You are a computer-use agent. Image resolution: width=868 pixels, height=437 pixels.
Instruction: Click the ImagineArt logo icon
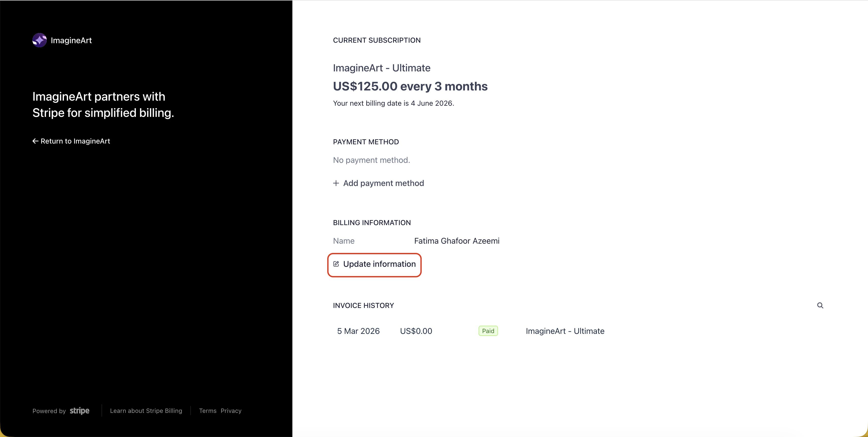39,40
